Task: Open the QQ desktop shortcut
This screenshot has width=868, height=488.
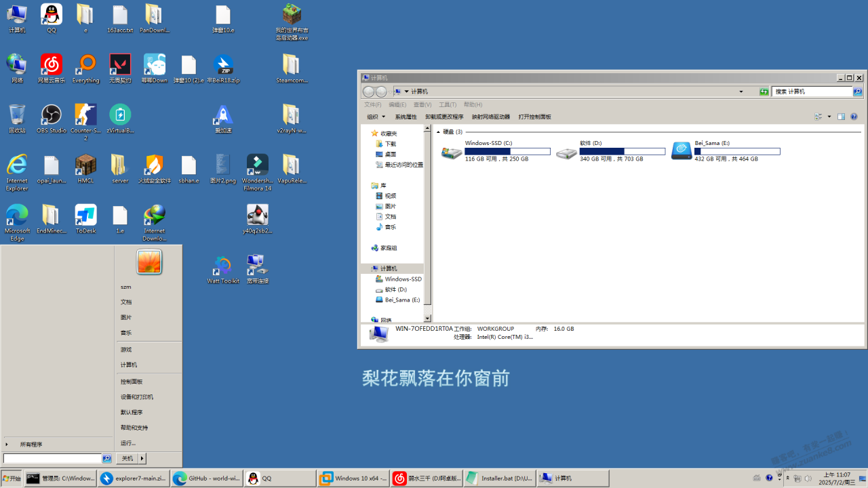Action: 52,18
